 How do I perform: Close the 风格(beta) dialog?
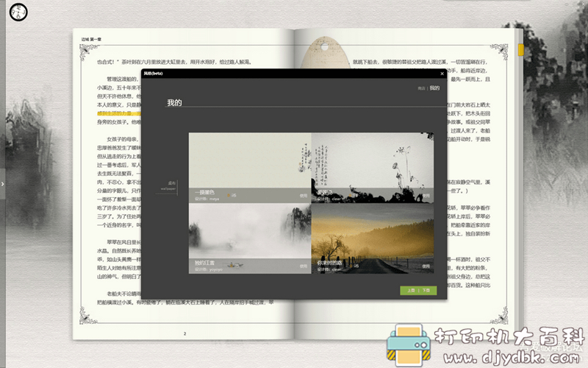pos(442,74)
